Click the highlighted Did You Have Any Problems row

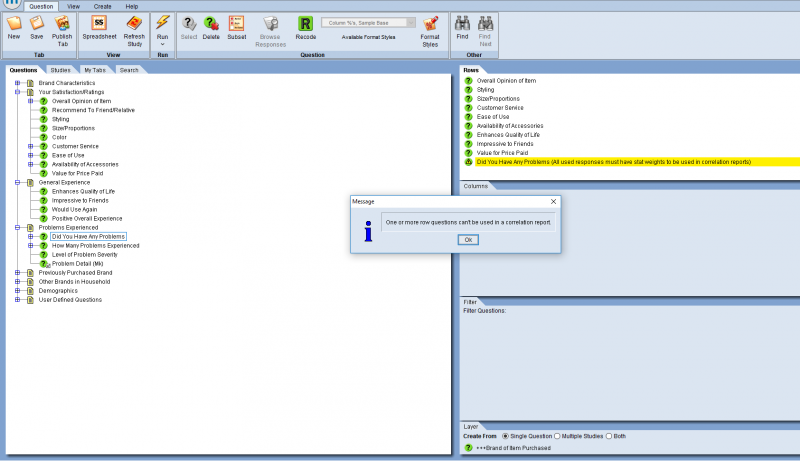[637, 162]
